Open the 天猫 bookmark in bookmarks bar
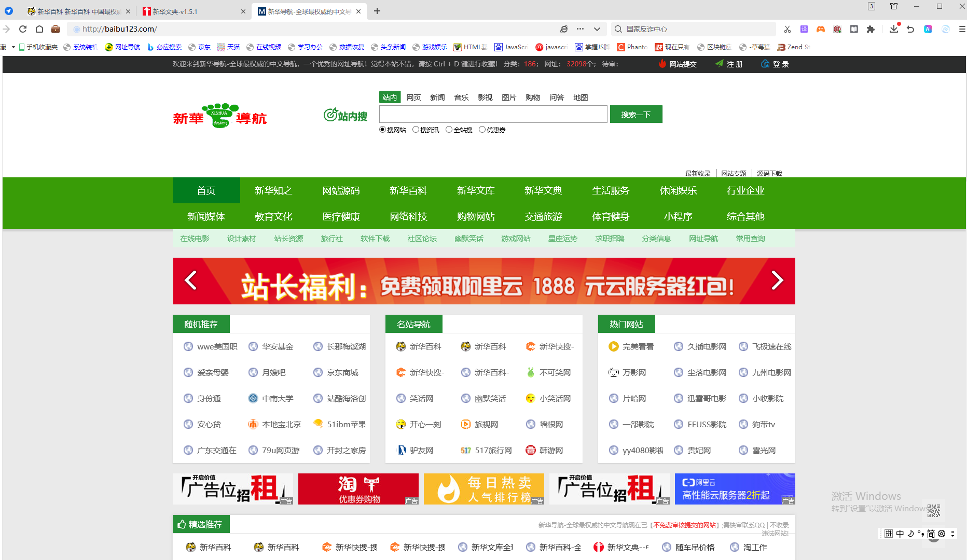This screenshot has width=967, height=560. click(228, 47)
